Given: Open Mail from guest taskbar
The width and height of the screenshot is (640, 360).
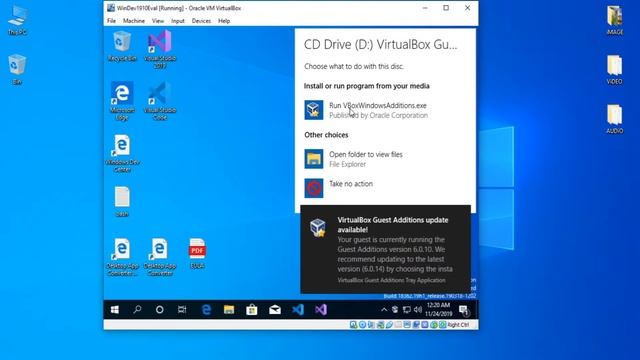Looking at the screenshot, I should 275,310.
